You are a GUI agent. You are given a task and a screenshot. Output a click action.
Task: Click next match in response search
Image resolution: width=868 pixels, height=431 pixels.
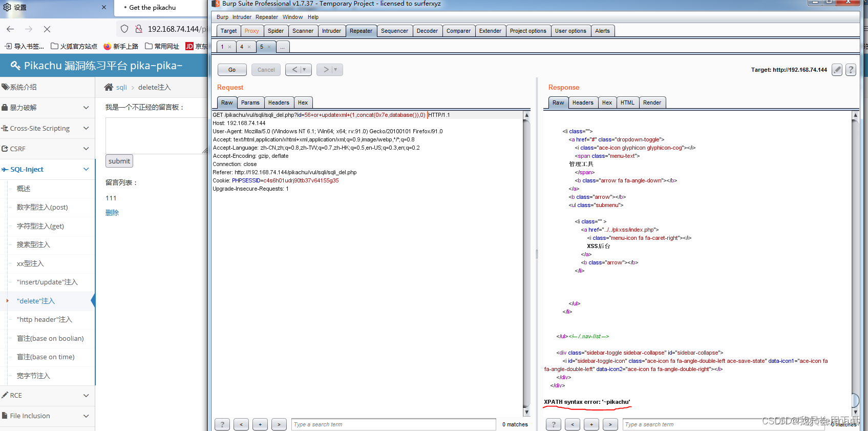tap(610, 424)
